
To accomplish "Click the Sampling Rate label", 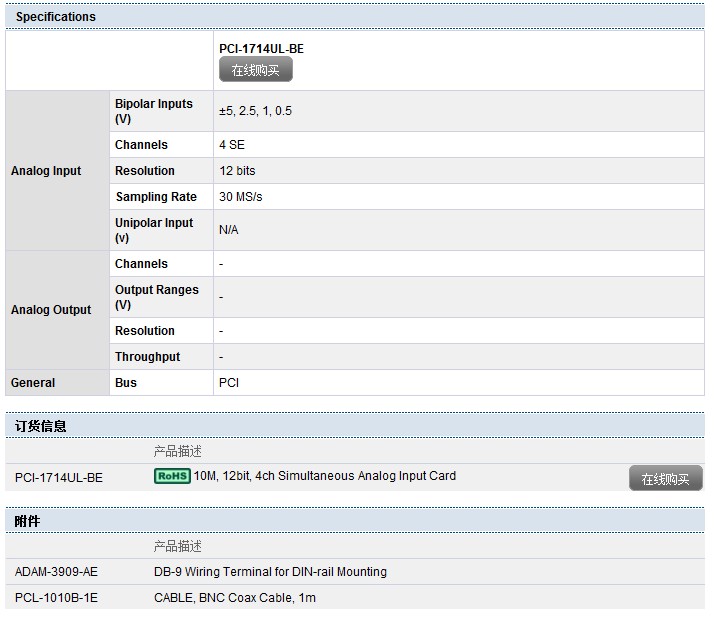I will pyautogui.click(x=156, y=197).
